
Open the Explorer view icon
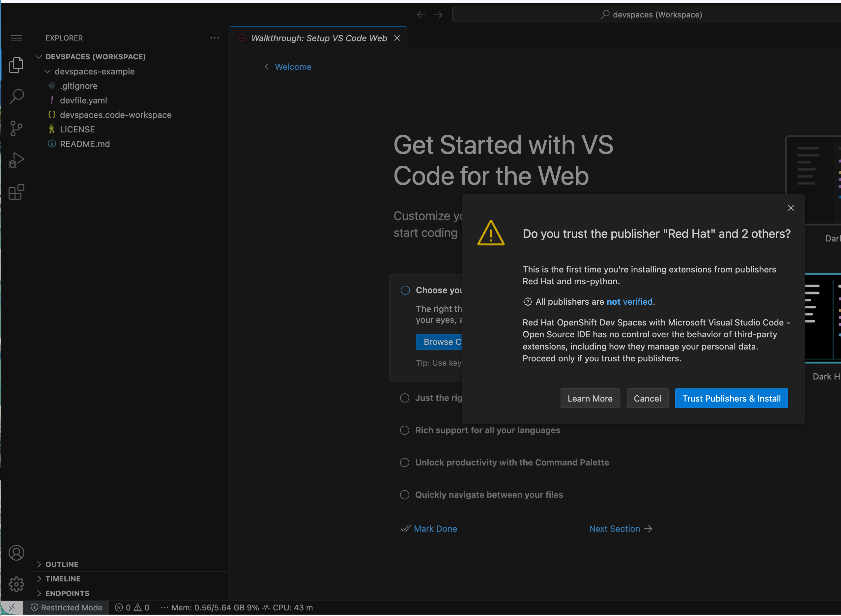pyautogui.click(x=16, y=65)
